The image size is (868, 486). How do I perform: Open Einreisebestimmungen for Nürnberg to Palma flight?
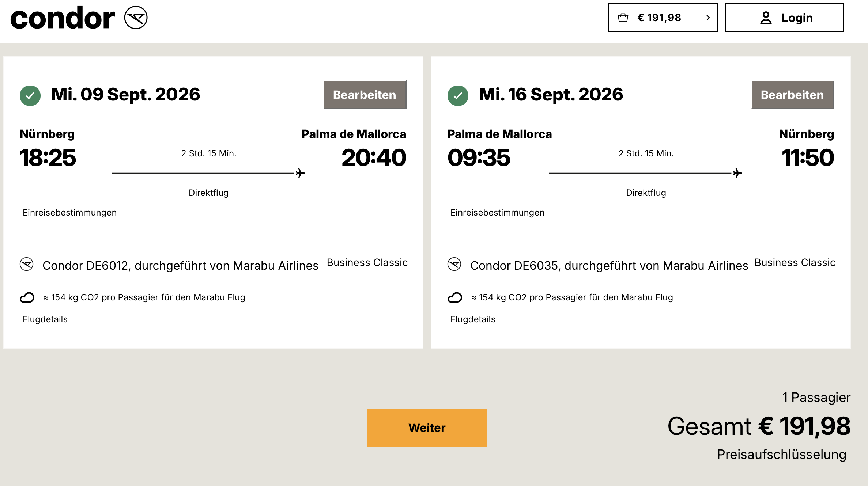[70, 213]
